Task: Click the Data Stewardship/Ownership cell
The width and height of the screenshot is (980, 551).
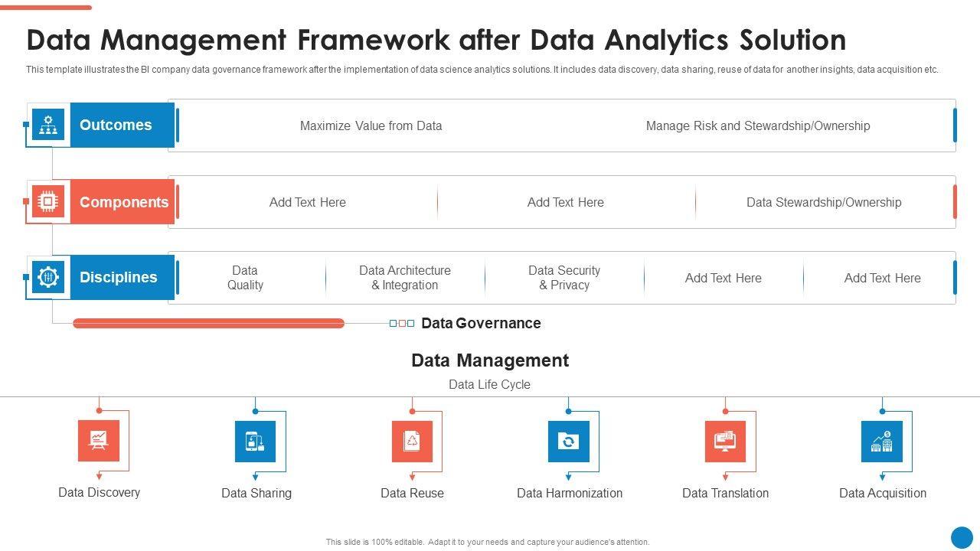Action: [x=824, y=202]
